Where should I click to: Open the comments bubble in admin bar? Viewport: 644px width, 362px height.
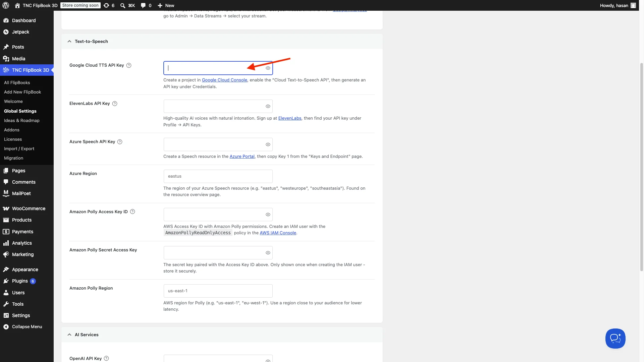pos(143,5)
